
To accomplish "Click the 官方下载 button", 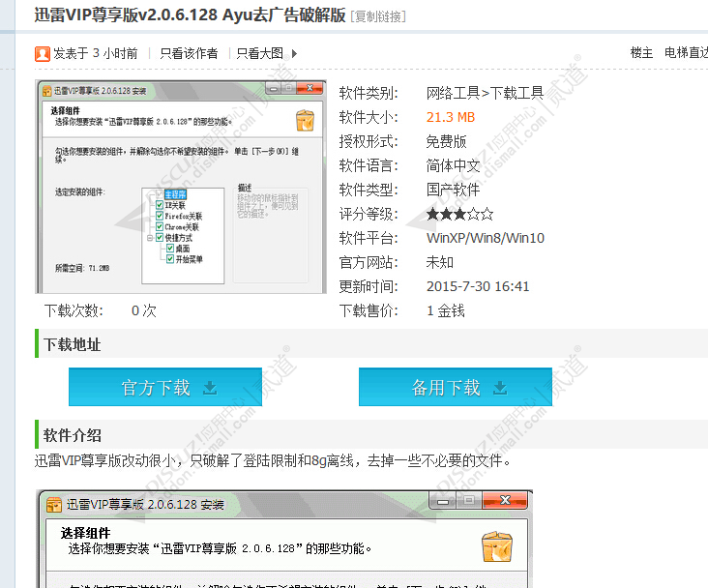I will click(x=165, y=387).
